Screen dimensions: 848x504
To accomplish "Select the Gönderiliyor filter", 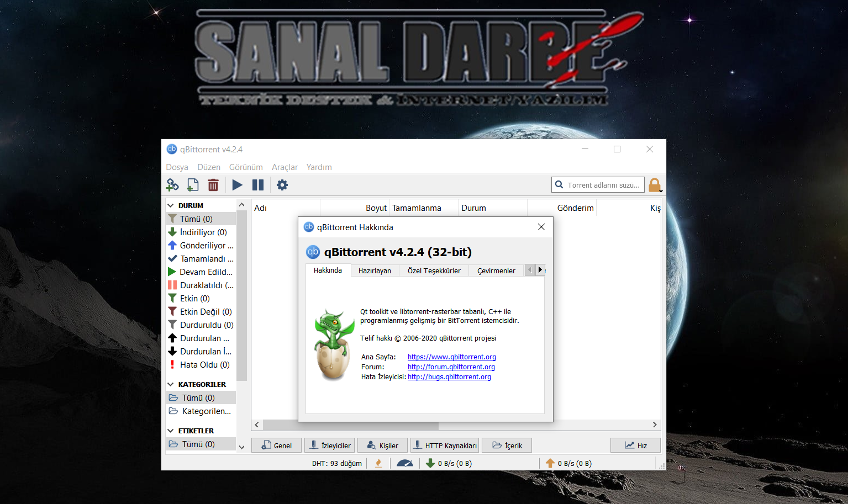I will click(x=201, y=245).
